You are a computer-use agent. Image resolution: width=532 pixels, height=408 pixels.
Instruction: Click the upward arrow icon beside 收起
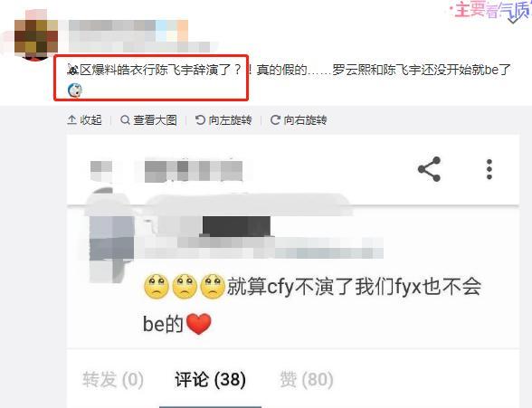[71, 119]
